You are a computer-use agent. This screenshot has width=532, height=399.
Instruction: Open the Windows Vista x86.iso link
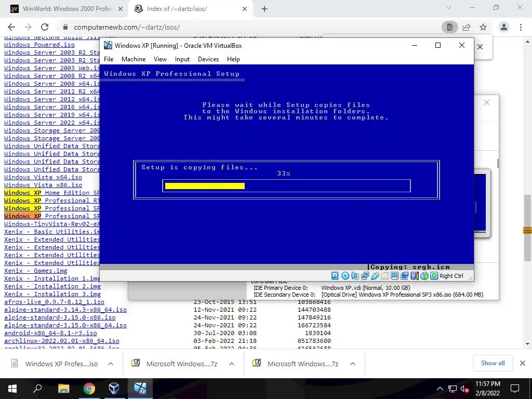(43, 185)
